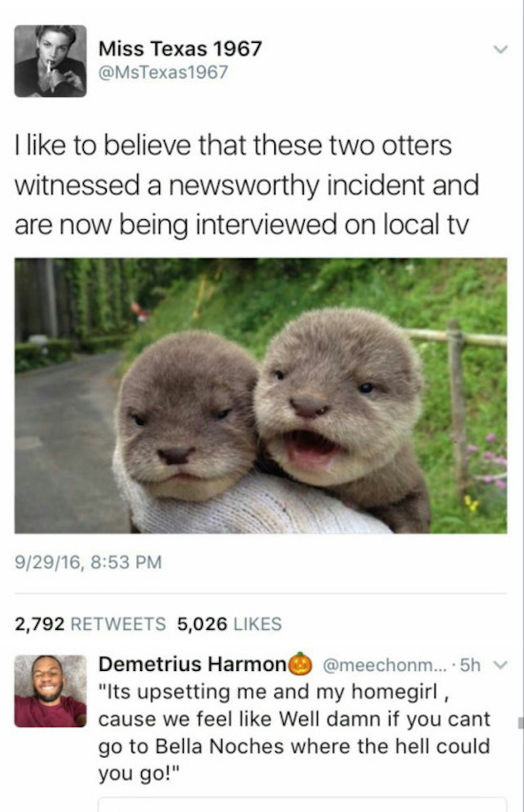Click the Demetrius Harmon display name
The image size is (524, 812).
click(192, 664)
